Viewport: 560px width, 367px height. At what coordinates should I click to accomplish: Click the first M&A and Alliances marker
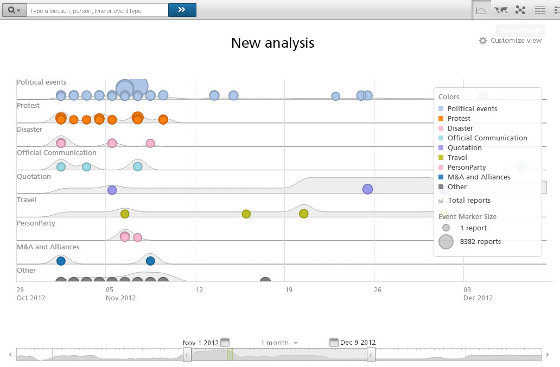[x=61, y=261]
